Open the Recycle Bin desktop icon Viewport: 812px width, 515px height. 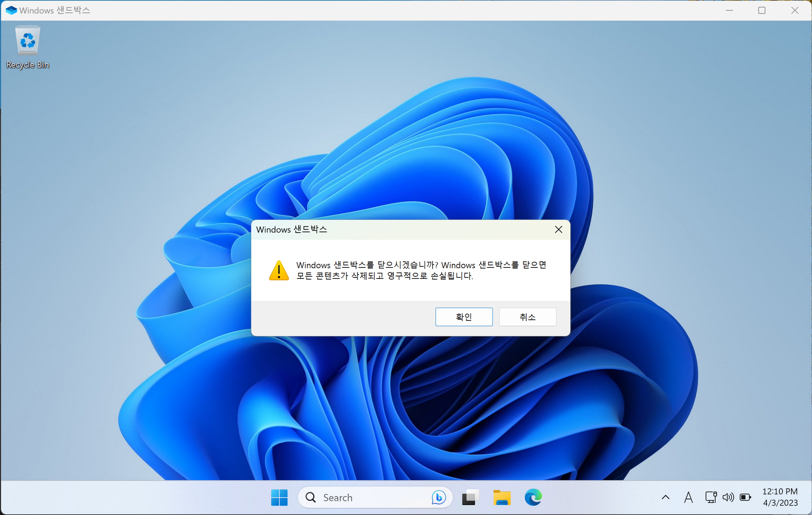pos(28,41)
